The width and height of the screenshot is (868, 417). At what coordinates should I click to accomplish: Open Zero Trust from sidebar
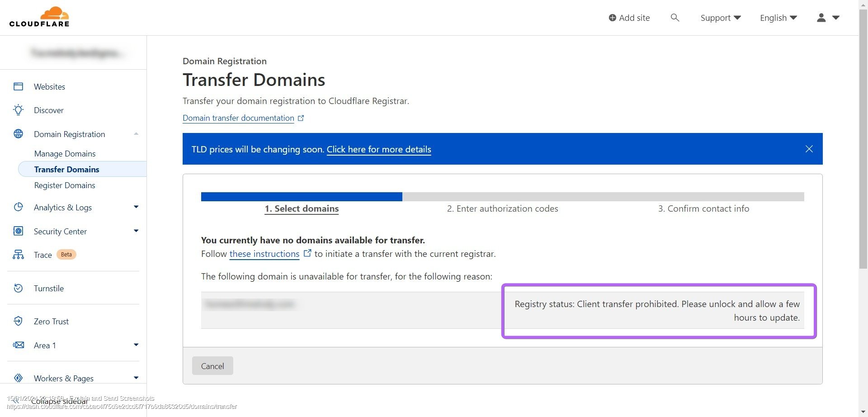point(51,321)
